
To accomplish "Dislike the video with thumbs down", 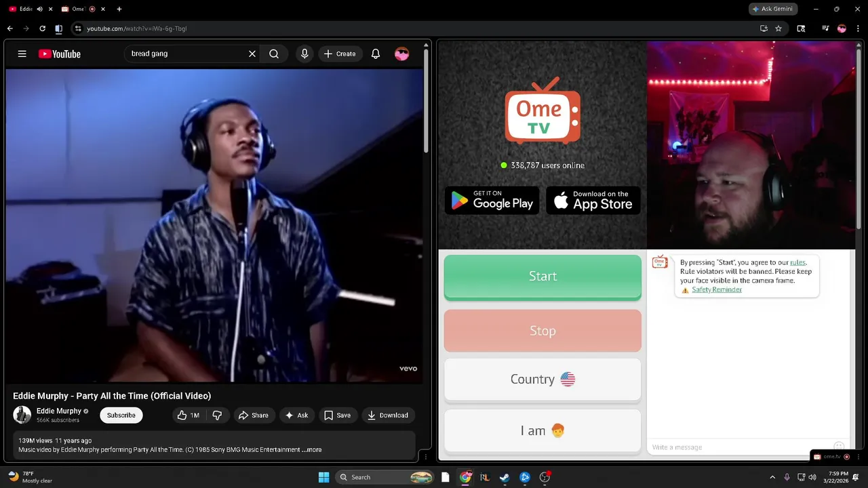I will 217,415.
